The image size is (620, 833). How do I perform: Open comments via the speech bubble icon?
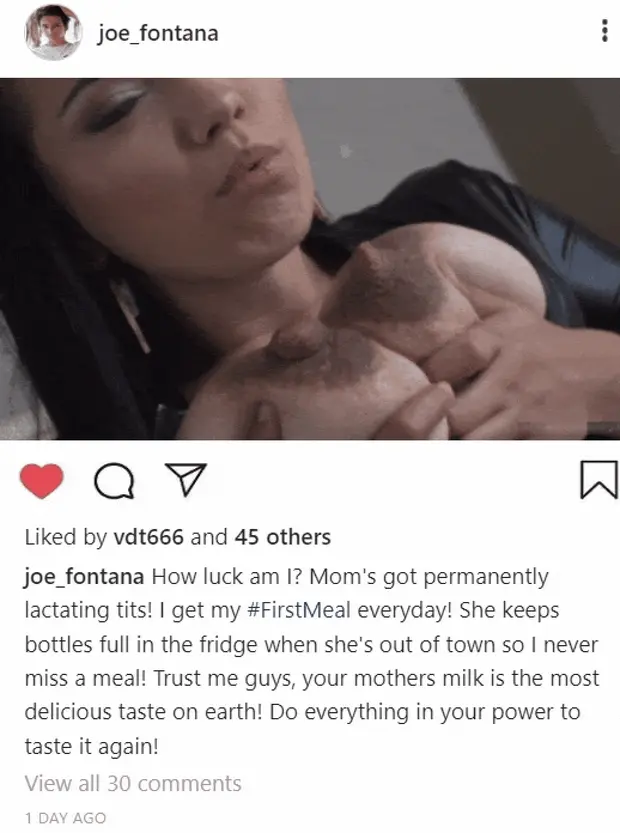pyautogui.click(x=114, y=481)
